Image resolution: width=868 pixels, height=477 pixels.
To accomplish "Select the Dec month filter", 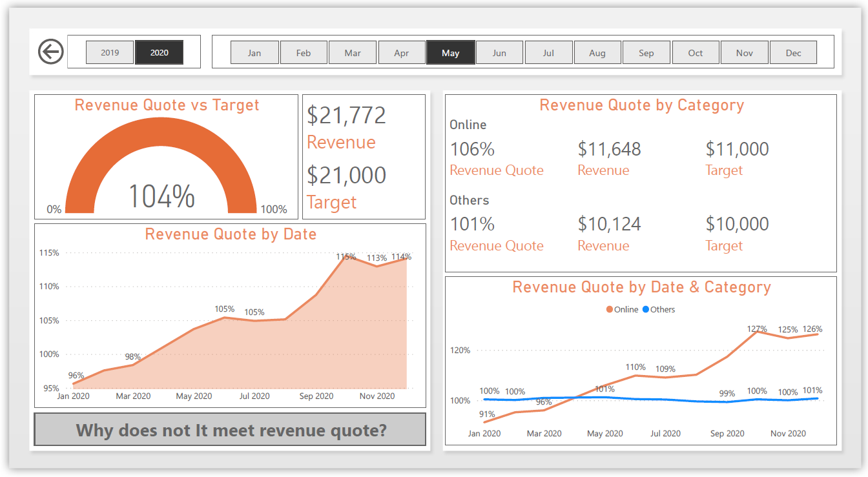I will coord(793,52).
